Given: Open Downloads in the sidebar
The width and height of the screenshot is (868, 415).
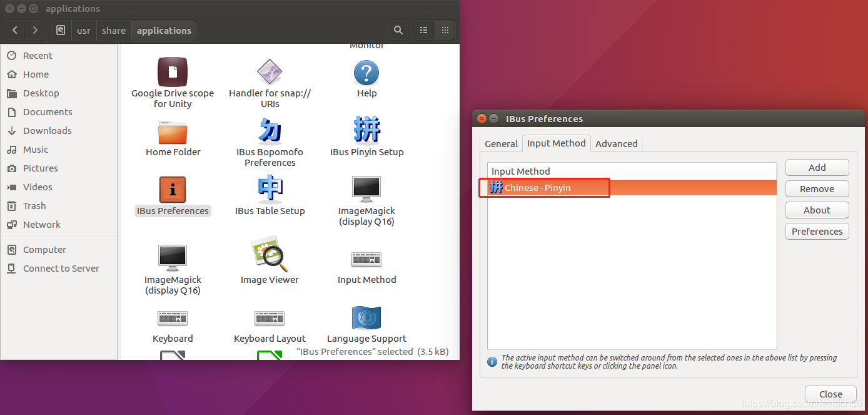Looking at the screenshot, I should (x=59, y=131).
